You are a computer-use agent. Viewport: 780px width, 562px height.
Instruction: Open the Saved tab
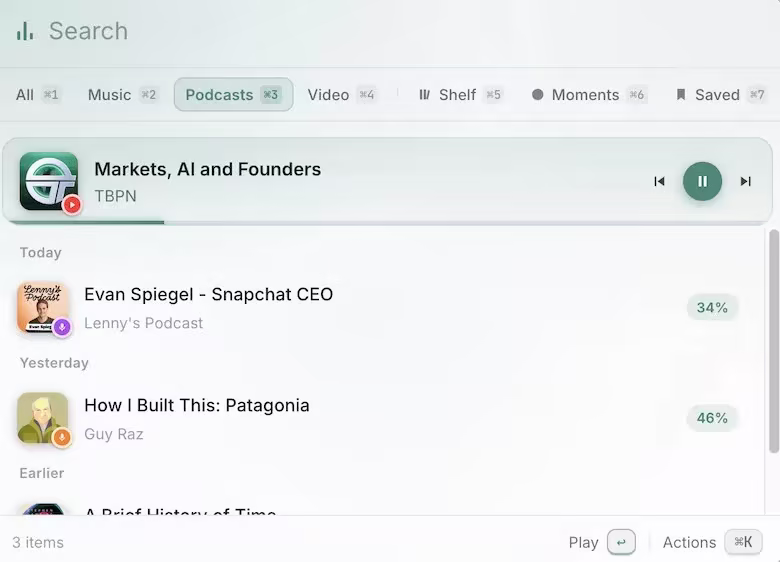pos(720,94)
